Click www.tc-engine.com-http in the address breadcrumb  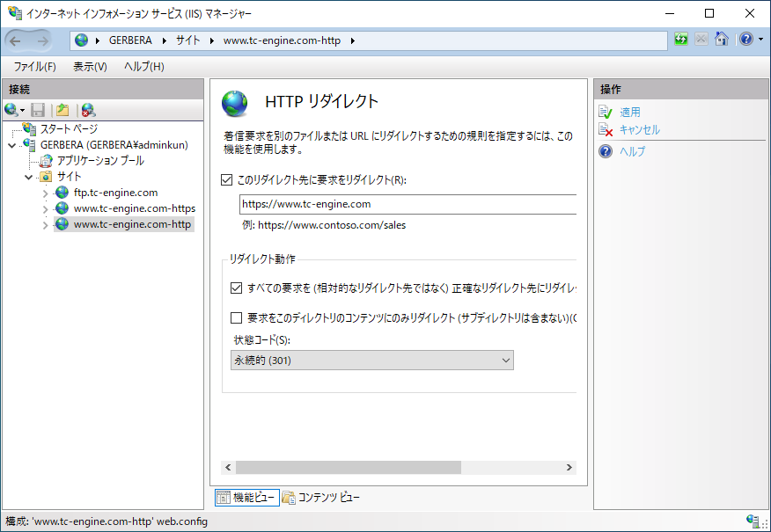(282, 40)
